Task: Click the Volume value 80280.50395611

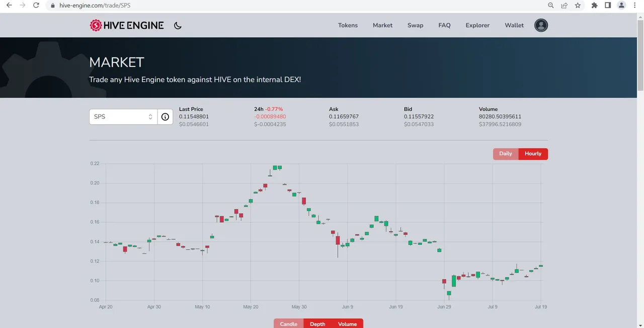Action: 500,116
